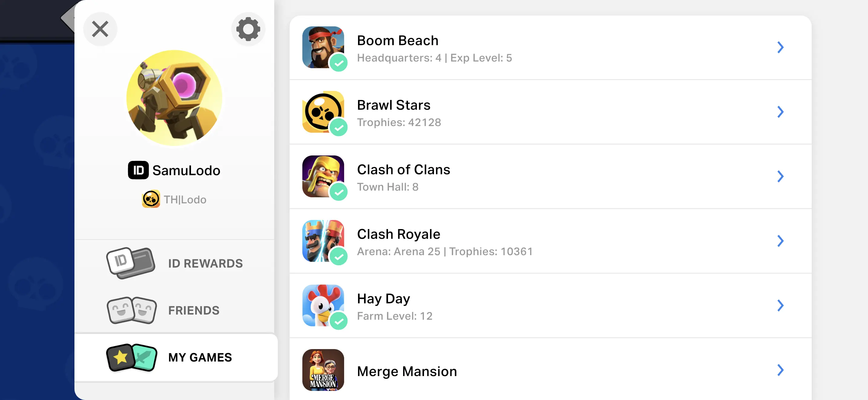Tap the Hay Day chicken icon
The width and height of the screenshot is (868, 400).
323,305
